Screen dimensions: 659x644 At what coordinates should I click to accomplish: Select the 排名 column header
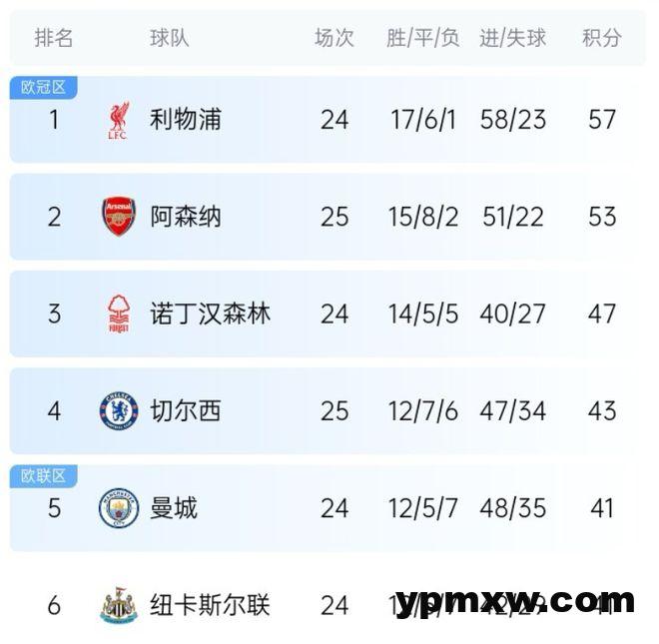tap(54, 38)
